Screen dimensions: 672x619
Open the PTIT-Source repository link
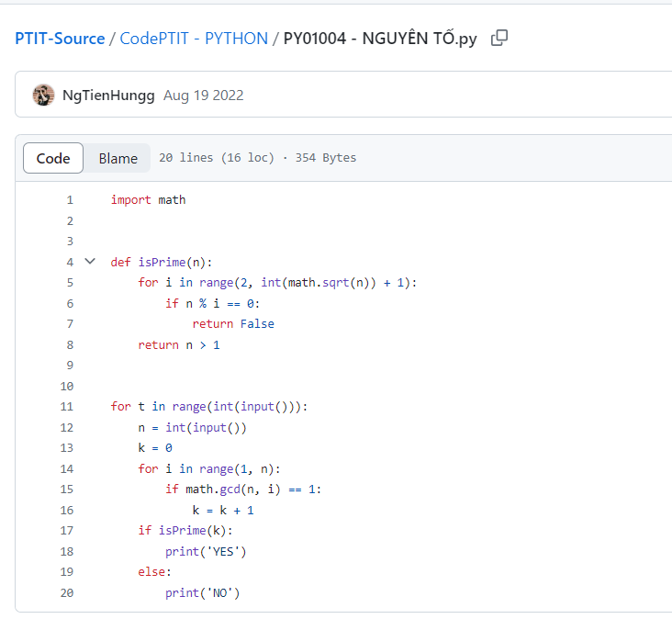point(60,39)
